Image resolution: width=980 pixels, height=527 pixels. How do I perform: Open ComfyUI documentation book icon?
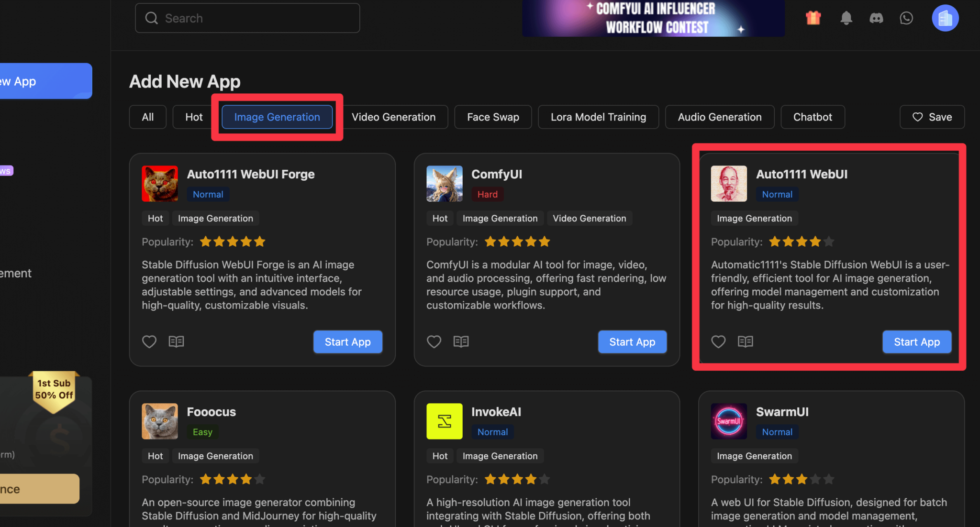pos(461,341)
